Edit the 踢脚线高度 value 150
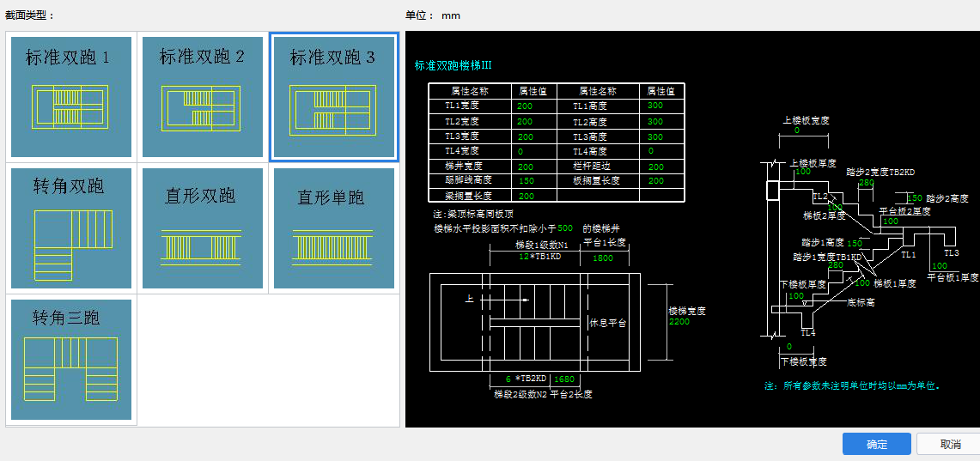The image size is (980, 461). coord(527,180)
